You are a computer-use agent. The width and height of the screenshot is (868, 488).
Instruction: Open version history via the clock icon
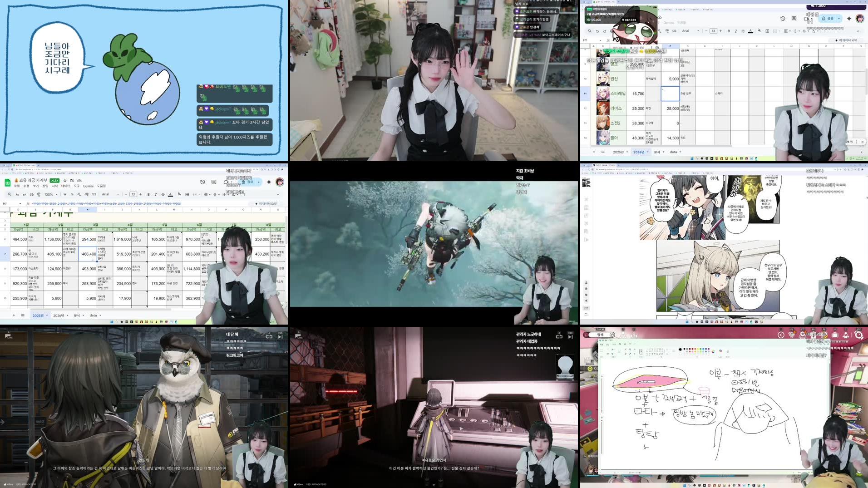pos(202,182)
